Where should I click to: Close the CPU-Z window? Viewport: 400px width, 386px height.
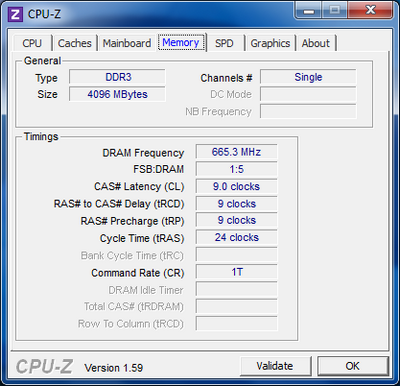click(370, 11)
